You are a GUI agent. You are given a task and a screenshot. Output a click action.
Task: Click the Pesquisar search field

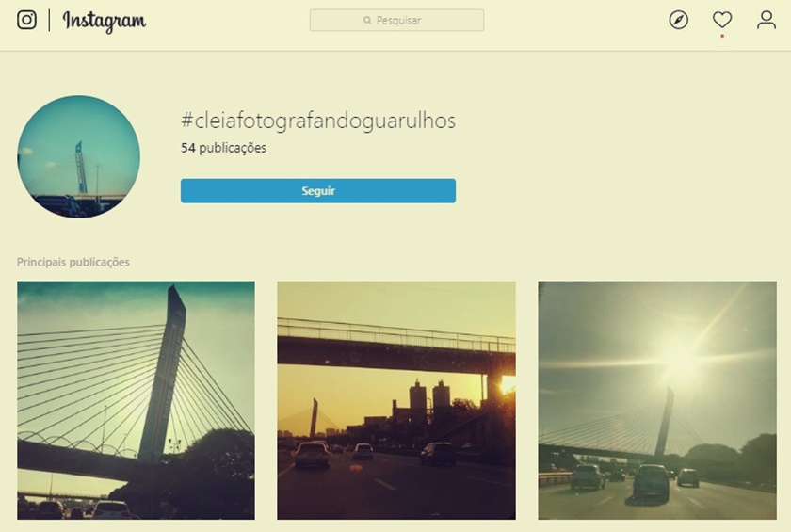[397, 20]
